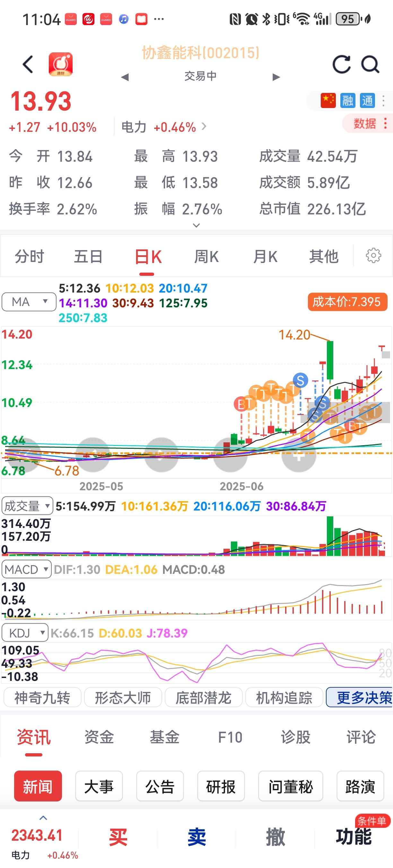Open 更多决策 options
The width and height of the screenshot is (393, 868).
coord(359,698)
